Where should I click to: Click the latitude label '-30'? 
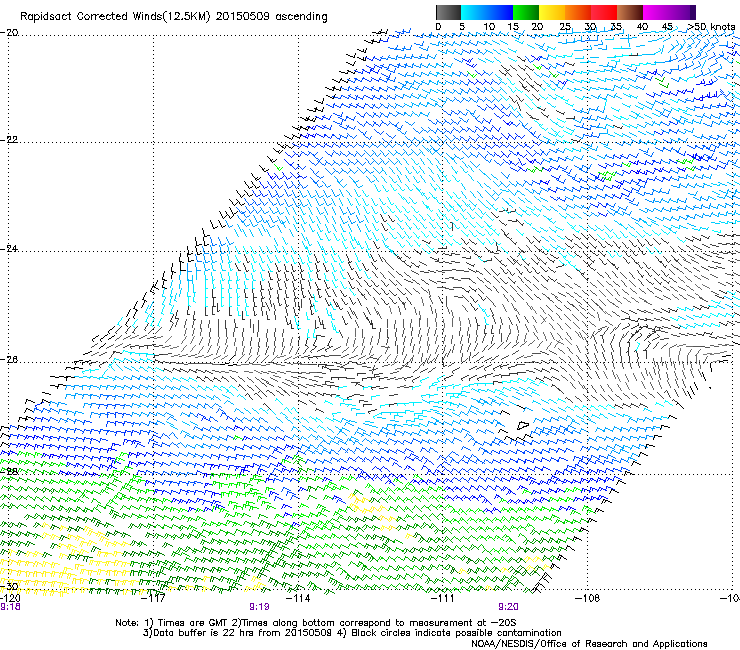(9, 586)
